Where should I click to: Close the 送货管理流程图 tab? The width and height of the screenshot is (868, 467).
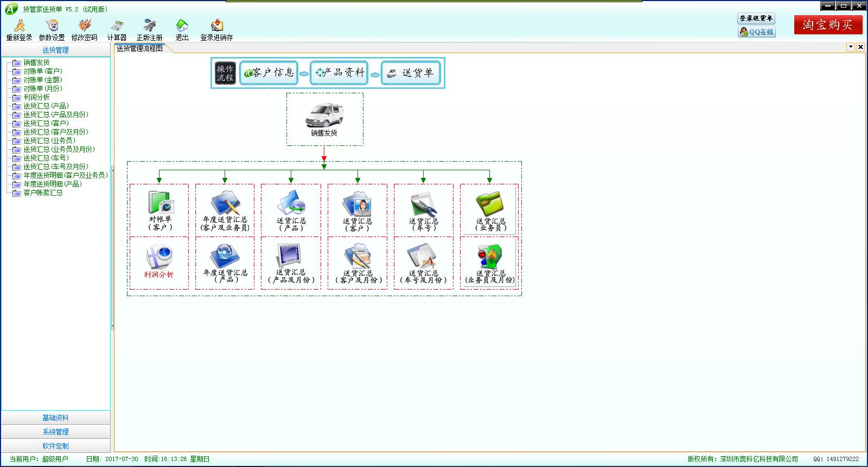(x=860, y=47)
